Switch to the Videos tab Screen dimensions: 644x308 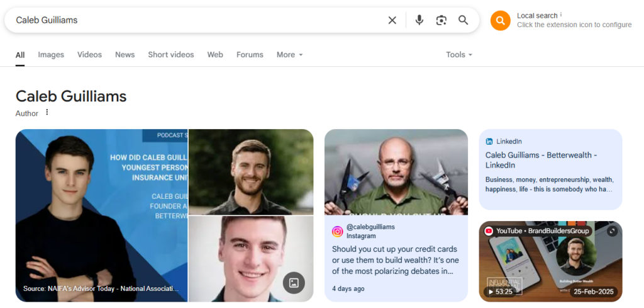pos(89,55)
